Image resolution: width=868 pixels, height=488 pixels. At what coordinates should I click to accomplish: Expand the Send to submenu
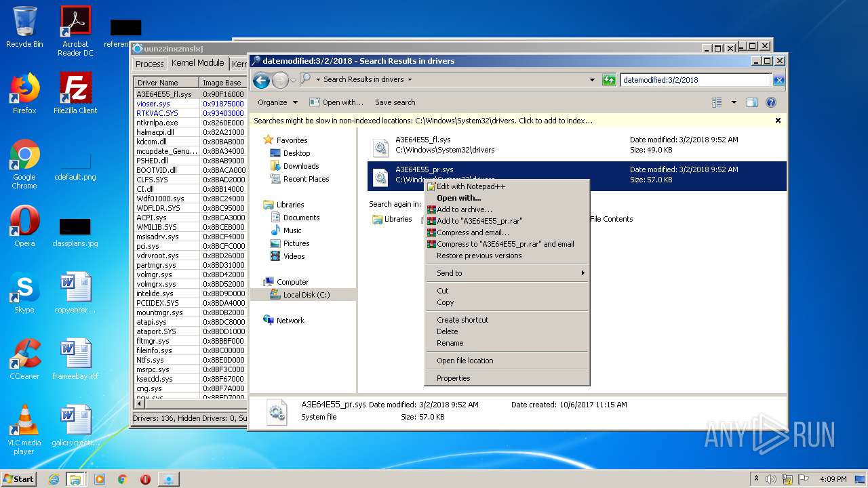[x=507, y=273]
